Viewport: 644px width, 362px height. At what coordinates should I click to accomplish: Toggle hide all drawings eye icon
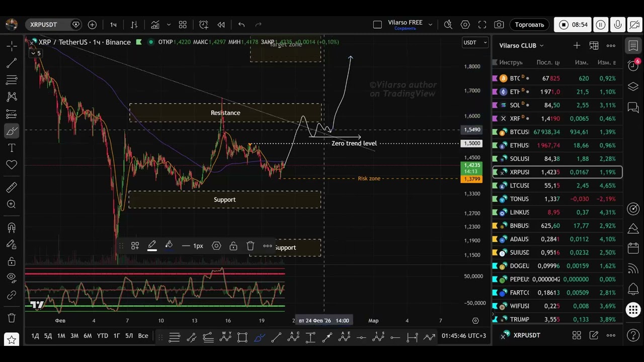12,278
